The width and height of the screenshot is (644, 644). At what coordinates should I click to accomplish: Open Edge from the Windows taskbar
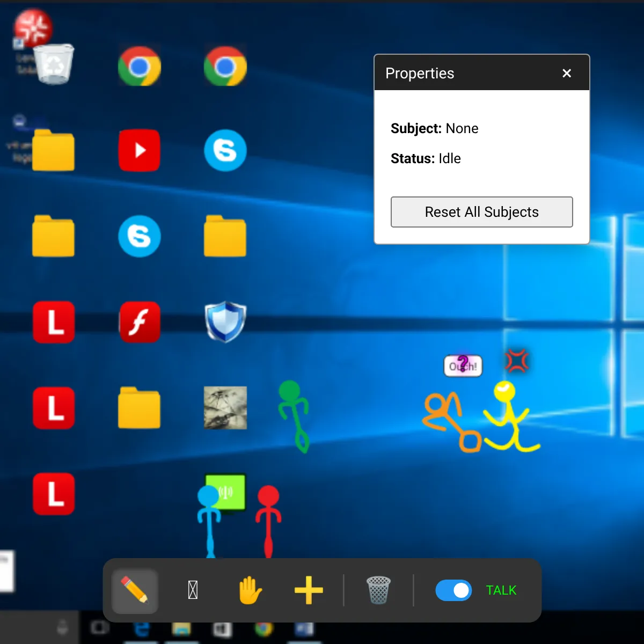tap(142, 628)
